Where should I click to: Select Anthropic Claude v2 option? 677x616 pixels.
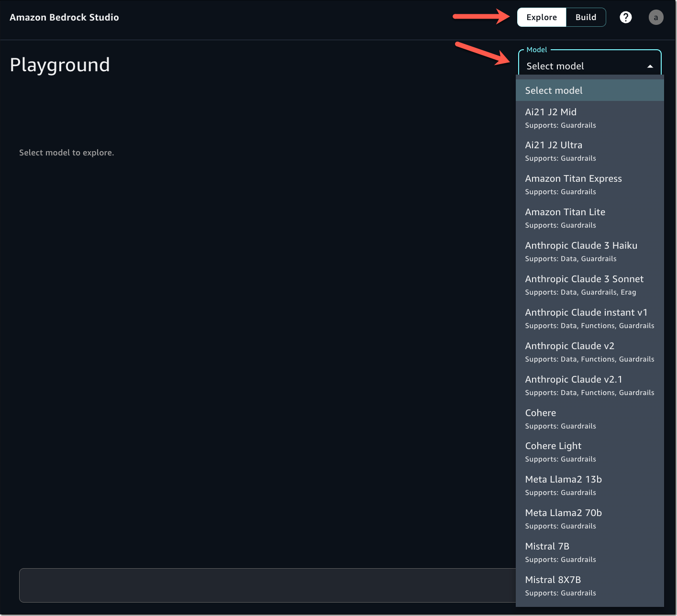pyautogui.click(x=589, y=352)
